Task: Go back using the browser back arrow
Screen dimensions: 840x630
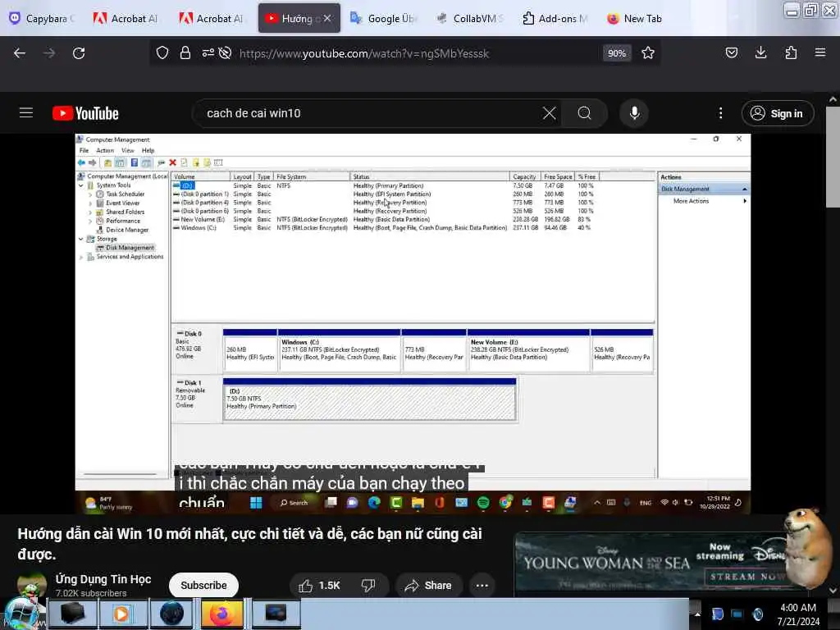Action: 20,53
